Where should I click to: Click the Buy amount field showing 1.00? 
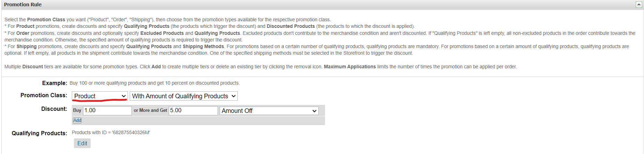point(107,110)
